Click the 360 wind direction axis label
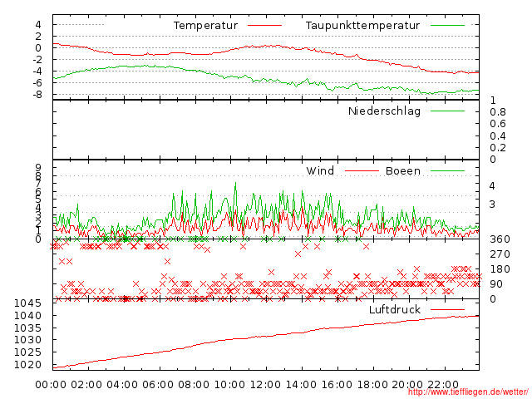Image resolution: width=532 pixels, height=399 pixels. coord(500,239)
